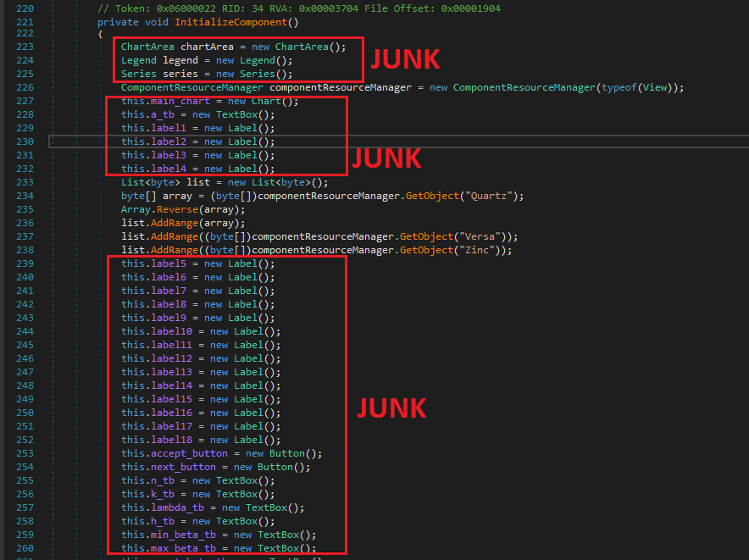Click the label4 field on line 232
The height and width of the screenshot is (560, 749).
click(x=169, y=169)
